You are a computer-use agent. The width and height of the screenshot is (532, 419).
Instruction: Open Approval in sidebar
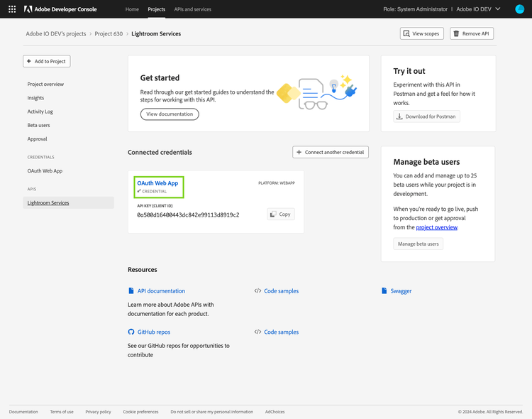[x=38, y=139]
